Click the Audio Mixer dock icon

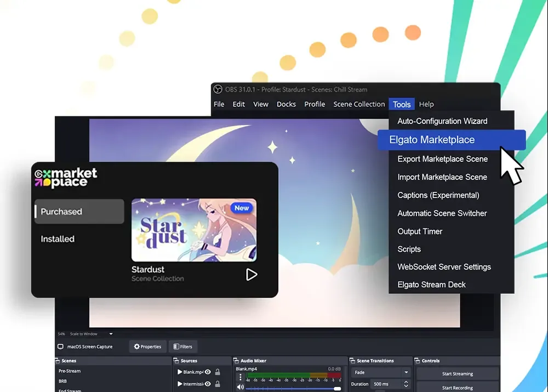(x=236, y=361)
